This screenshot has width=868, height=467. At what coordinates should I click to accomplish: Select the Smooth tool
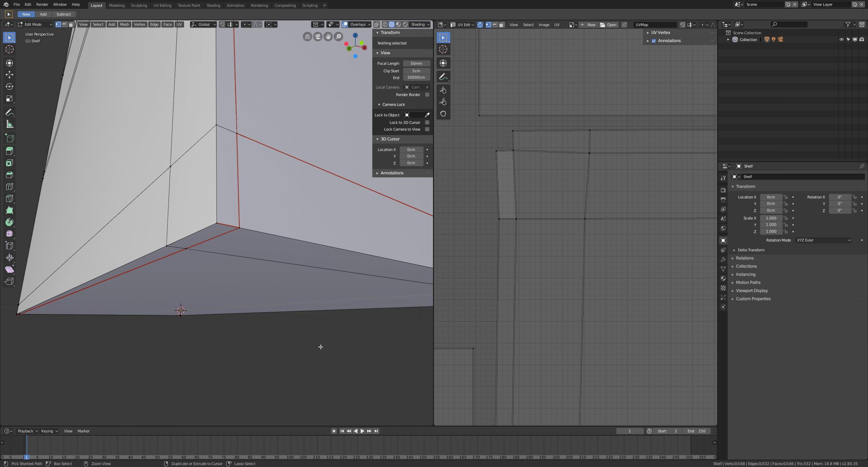click(x=9, y=234)
